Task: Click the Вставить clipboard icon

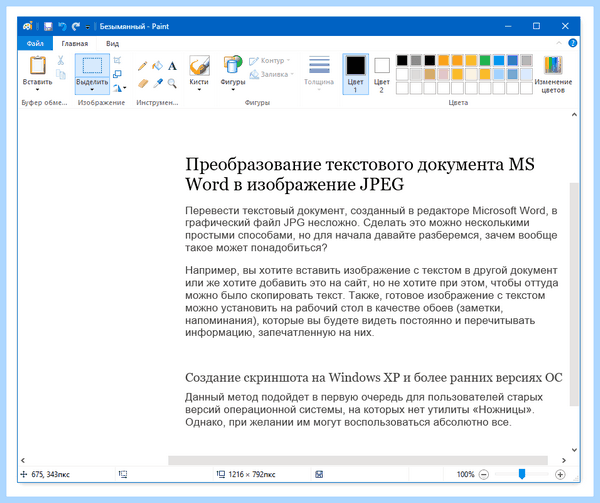Action: [38, 65]
